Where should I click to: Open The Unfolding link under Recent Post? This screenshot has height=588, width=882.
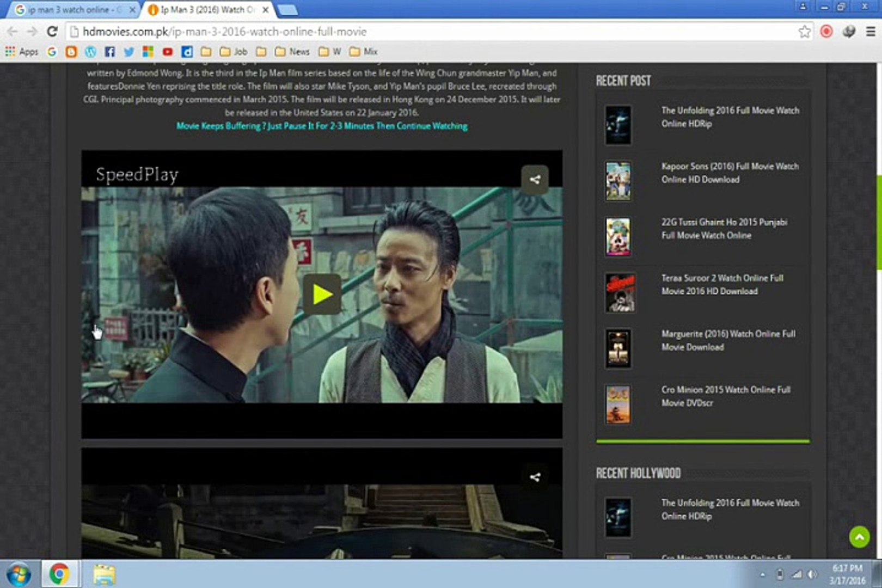730,117
